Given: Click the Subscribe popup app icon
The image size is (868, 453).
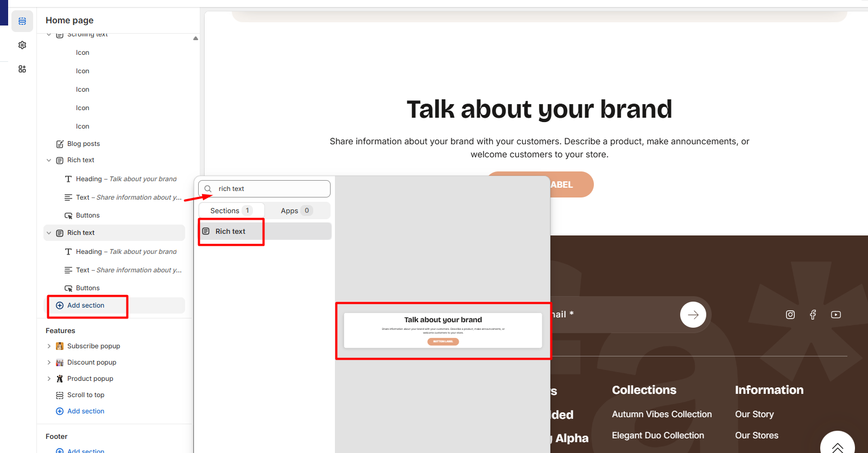Looking at the screenshot, I should point(60,346).
